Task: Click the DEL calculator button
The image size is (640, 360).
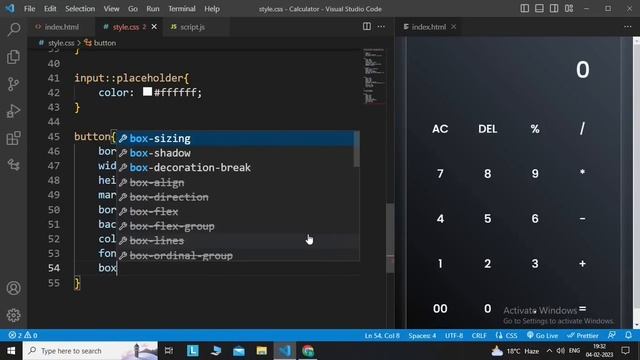Action: [x=487, y=129]
